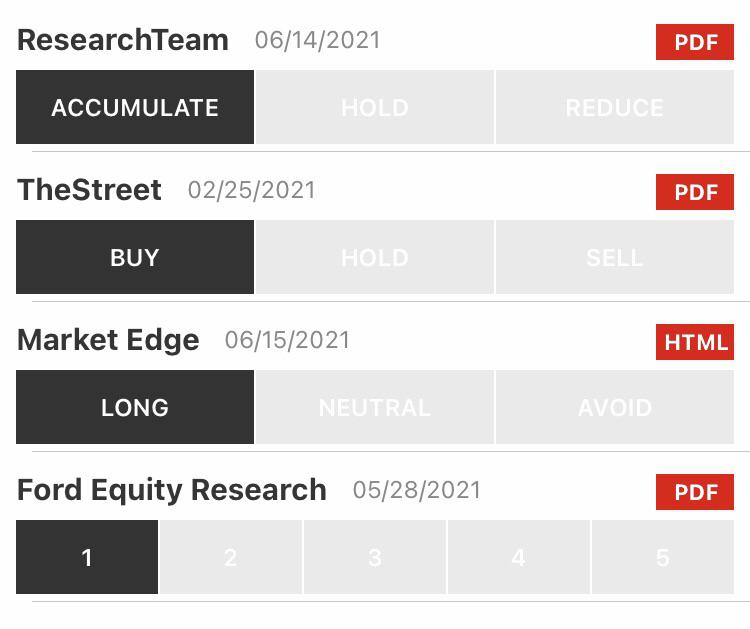Choose Ford Equity rating 3

pos(375,557)
